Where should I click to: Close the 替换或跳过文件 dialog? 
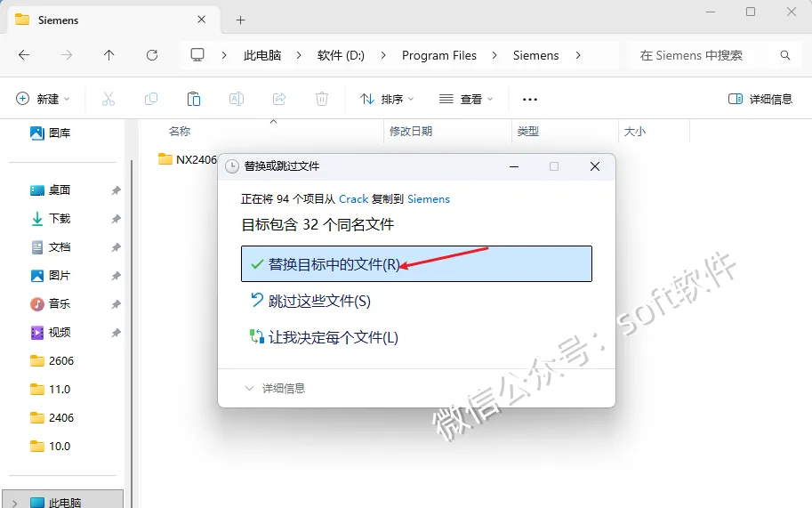pyautogui.click(x=595, y=166)
